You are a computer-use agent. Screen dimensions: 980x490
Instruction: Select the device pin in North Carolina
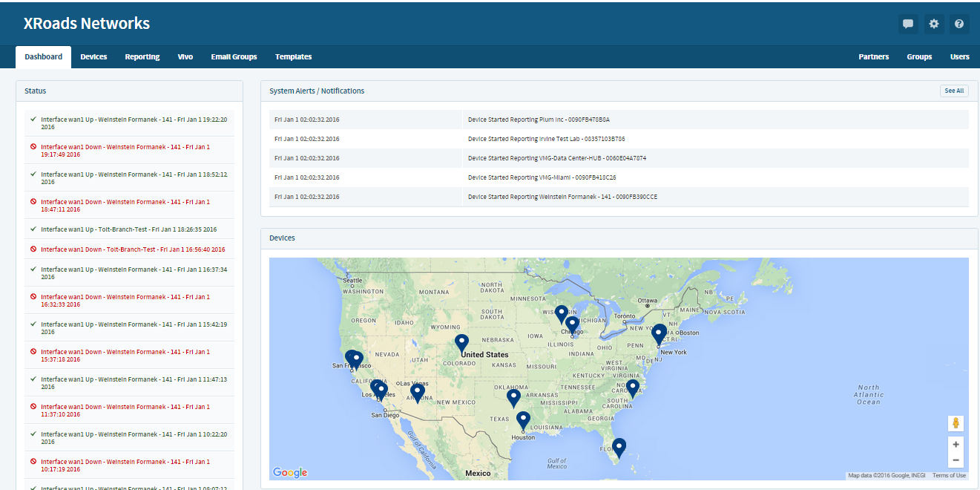pos(632,388)
